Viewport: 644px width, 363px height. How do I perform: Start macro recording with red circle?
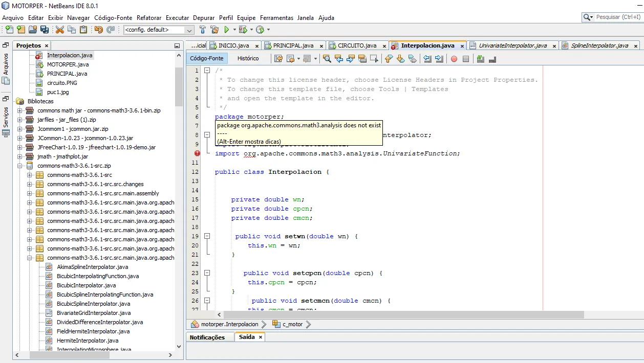pyautogui.click(x=454, y=59)
